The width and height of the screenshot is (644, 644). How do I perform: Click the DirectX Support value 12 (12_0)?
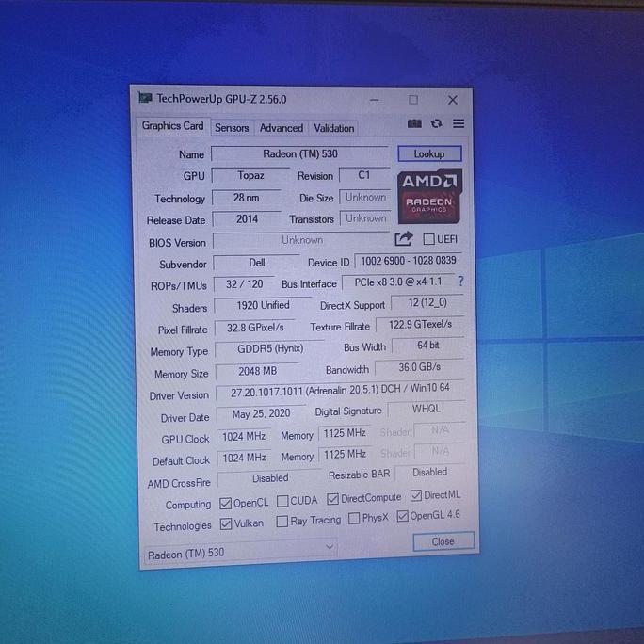coord(427,302)
